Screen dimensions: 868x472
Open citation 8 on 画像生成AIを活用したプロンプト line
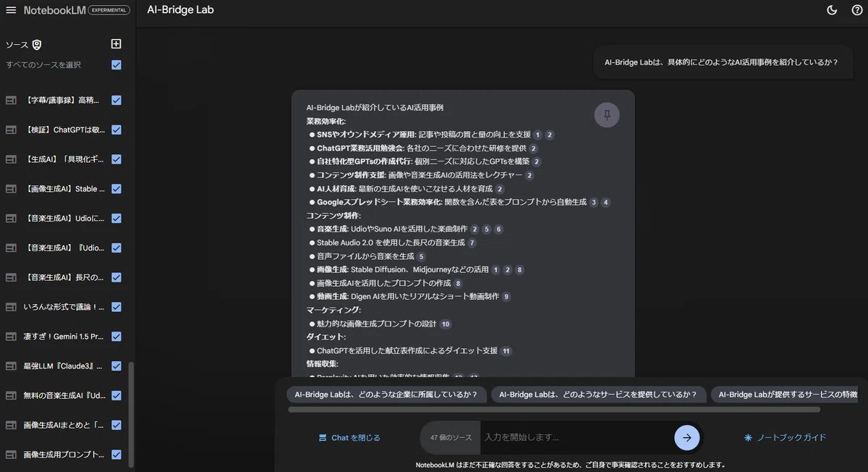coord(458,284)
